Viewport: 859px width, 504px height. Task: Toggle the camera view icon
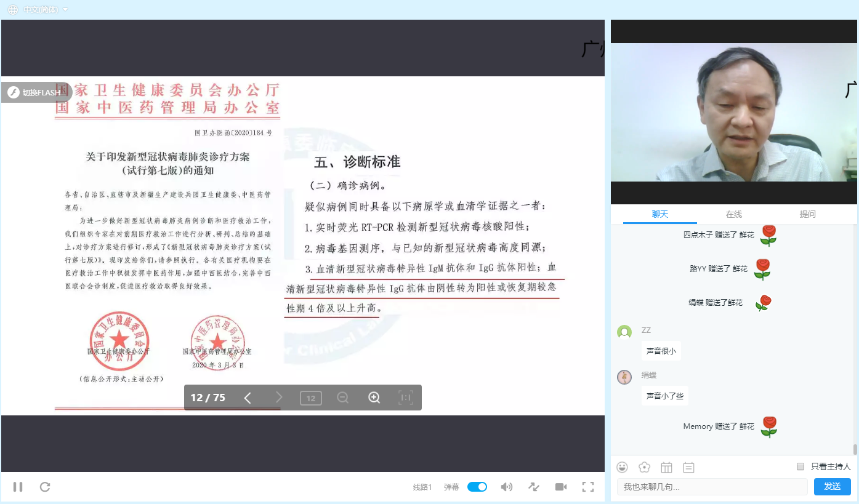click(x=560, y=487)
